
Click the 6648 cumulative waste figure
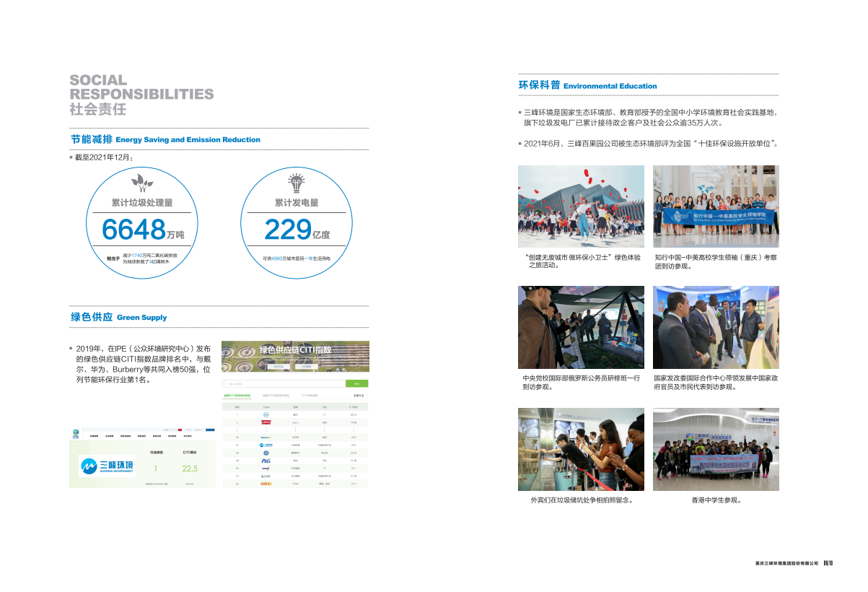[134, 230]
